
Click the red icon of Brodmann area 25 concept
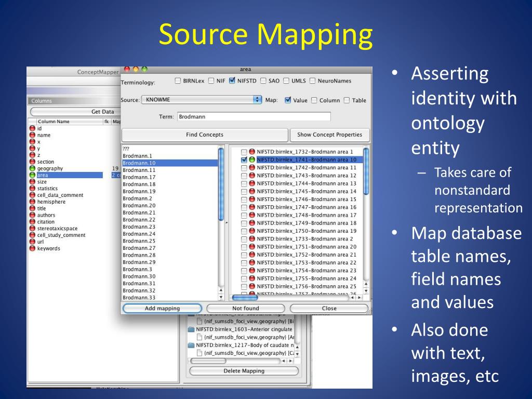(252, 286)
